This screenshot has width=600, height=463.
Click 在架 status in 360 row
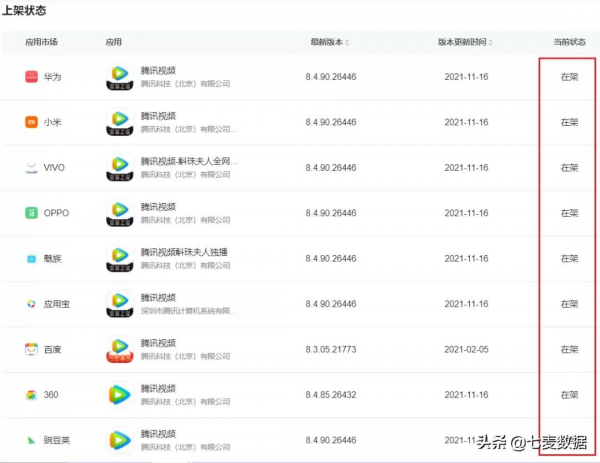pos(569,395)
